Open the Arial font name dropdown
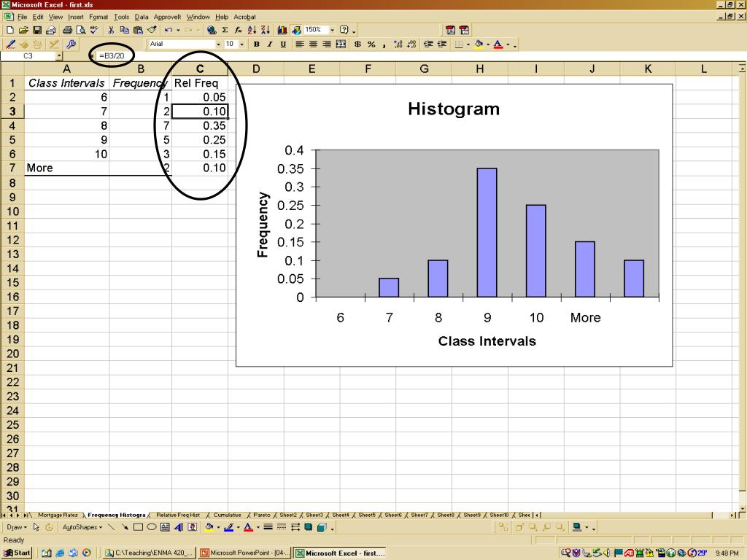This screenshot has width=747, height=560. [x=217, y=44]
